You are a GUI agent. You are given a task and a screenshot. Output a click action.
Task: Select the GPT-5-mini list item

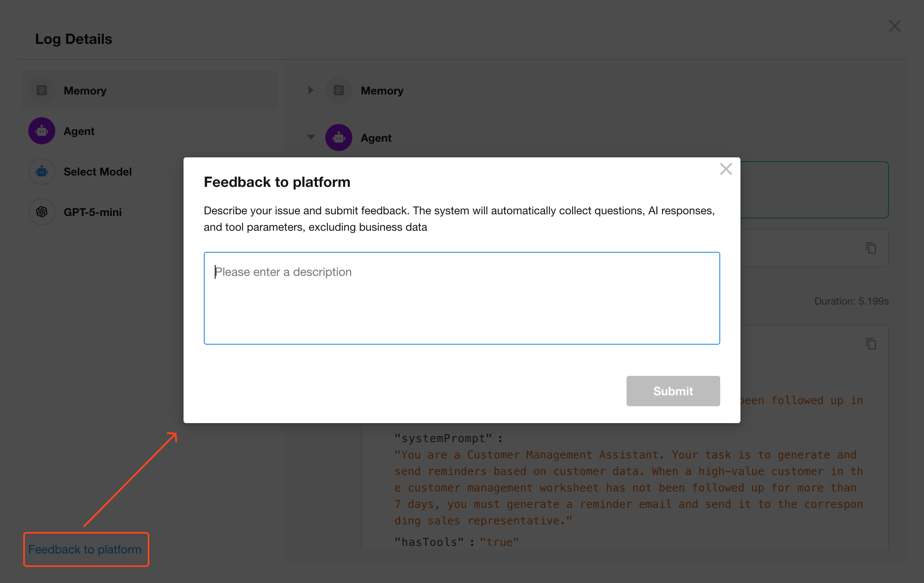click(92, 212)
